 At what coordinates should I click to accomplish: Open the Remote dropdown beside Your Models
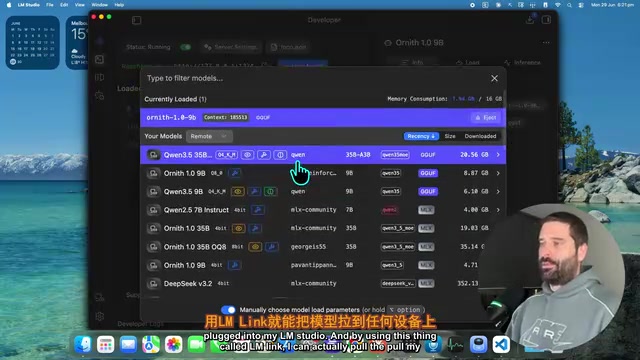209,136
